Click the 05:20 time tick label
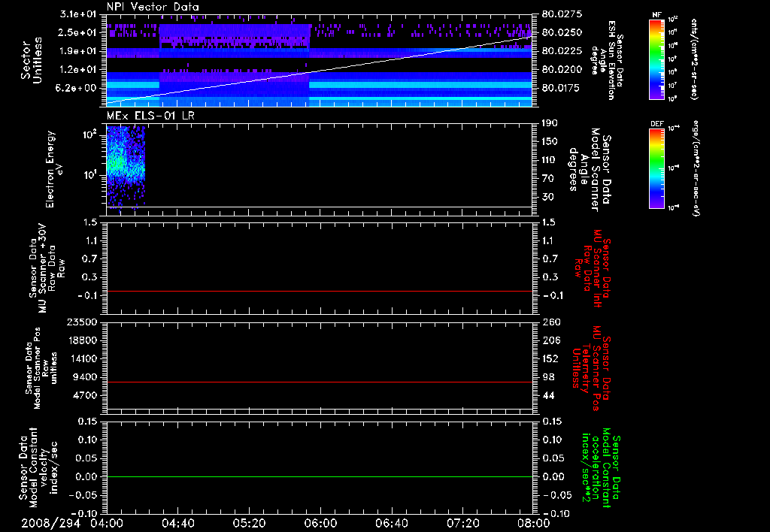 point(249,523)
